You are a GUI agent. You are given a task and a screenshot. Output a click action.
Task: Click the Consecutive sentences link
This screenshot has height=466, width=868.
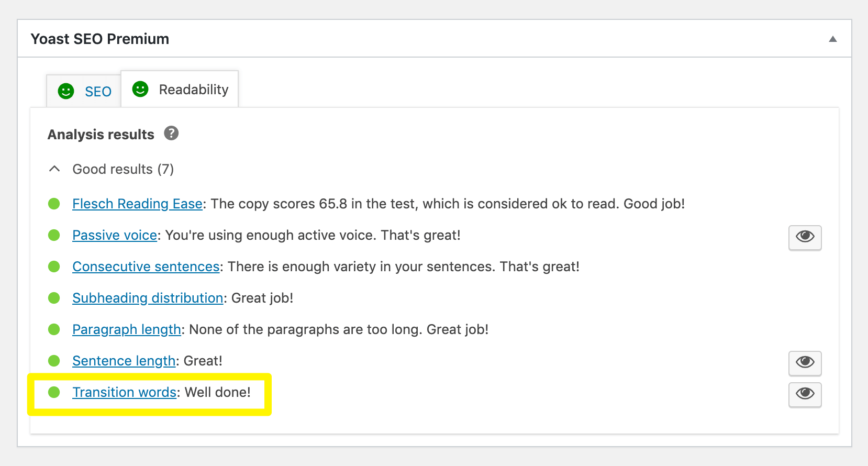point(146,267)
